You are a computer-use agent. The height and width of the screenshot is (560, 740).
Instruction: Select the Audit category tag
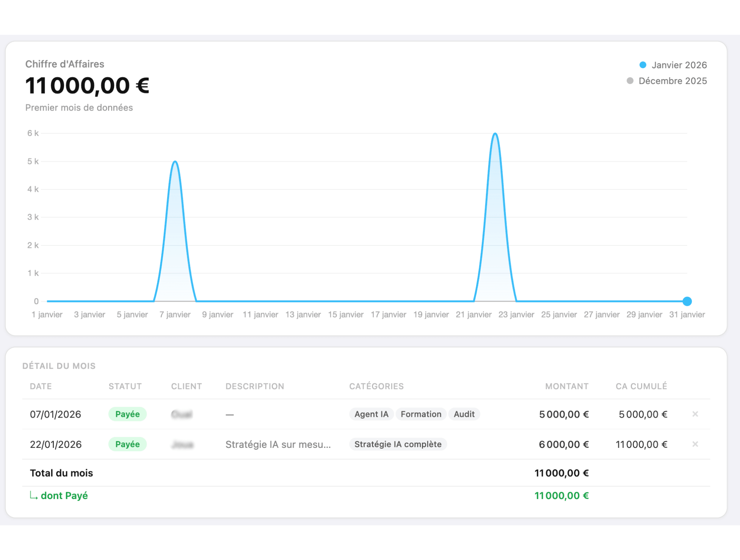pyautogui.click(x=464, y=414)
